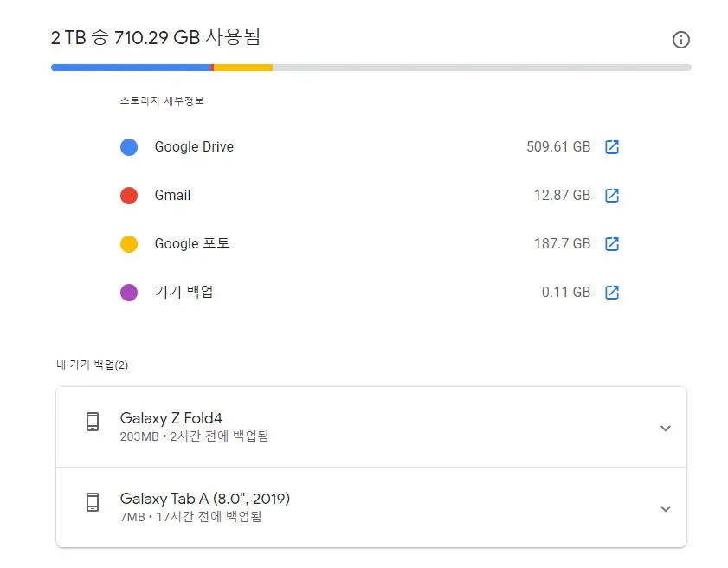This screenshot has width=728, height=568.
Task: Click the Google Drive label text
Action: tap(194, 147)
